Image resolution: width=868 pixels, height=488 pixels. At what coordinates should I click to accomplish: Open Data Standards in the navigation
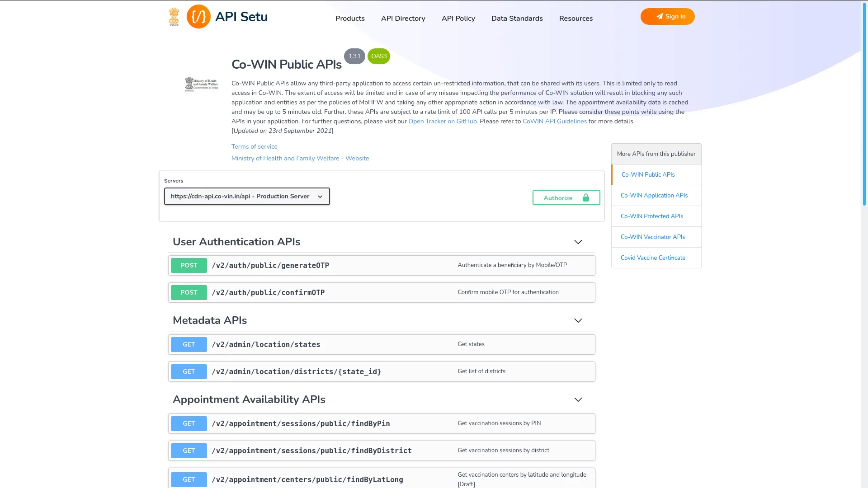[x=517, y=19]
